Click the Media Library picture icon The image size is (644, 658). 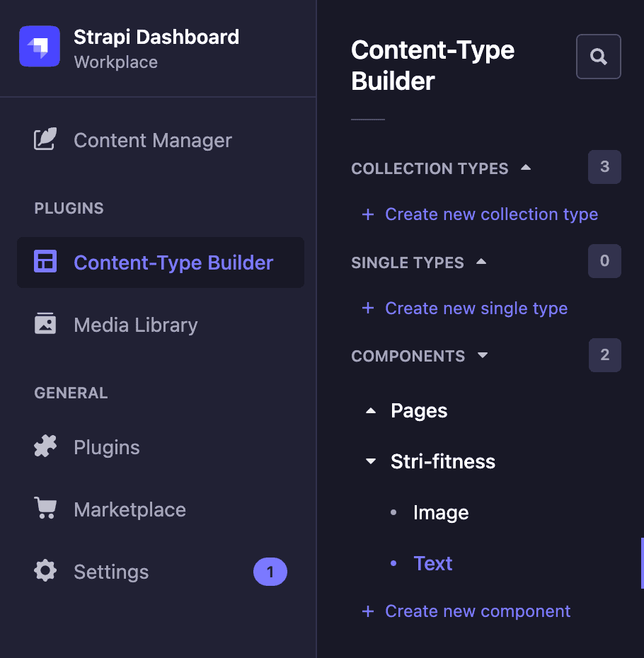(45, 323)
